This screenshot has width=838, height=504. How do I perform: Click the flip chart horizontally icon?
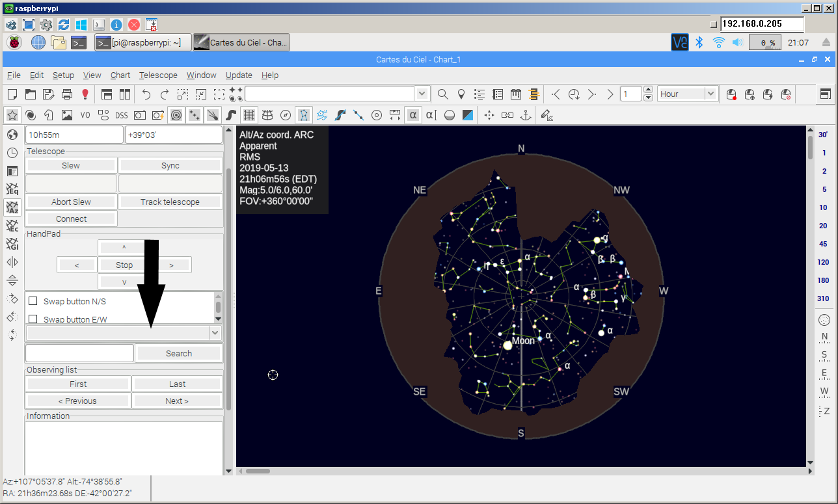tap(12, 262)
